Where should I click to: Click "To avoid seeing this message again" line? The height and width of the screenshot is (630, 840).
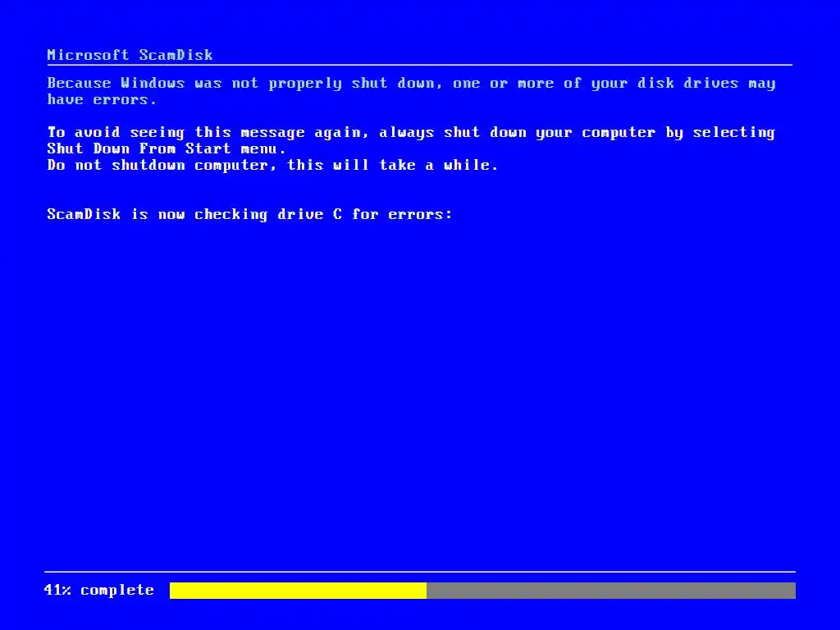click(x=412, y=133)
